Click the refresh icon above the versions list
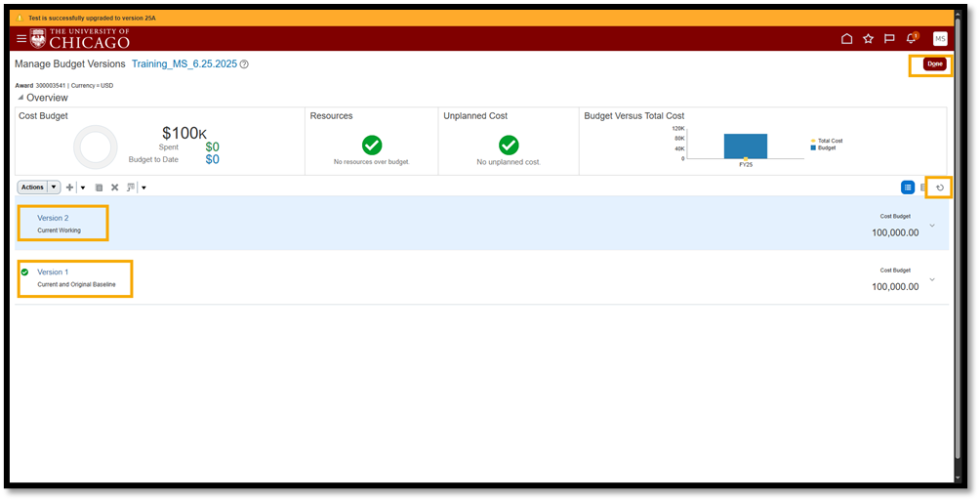The image size is (980, 501). point(940,187)
